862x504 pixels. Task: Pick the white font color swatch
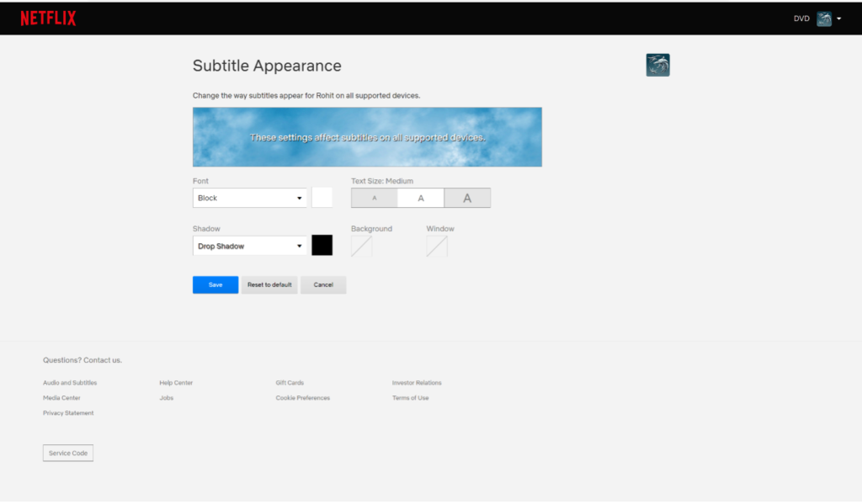pos(322,198)
